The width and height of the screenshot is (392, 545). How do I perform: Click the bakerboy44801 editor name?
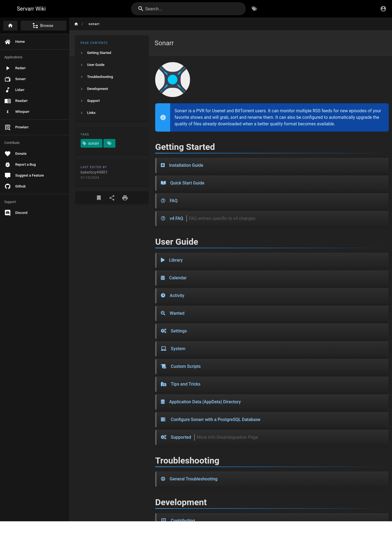click(94, 172)
